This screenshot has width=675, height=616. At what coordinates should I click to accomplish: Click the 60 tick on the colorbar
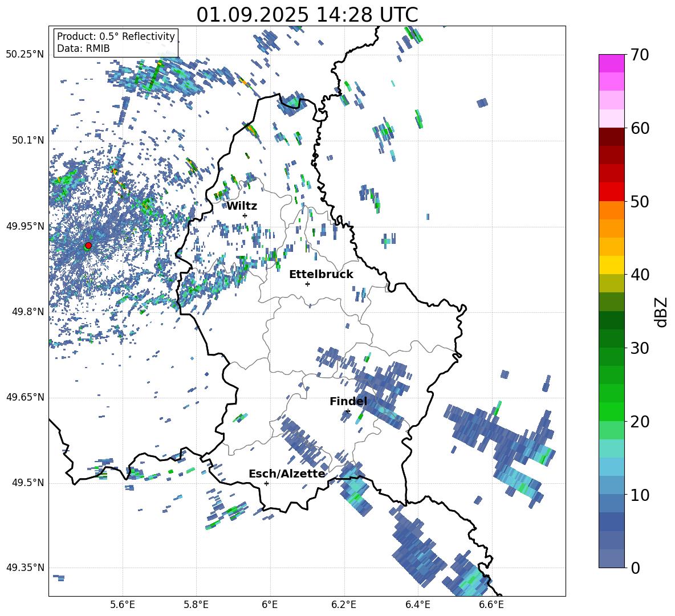pos(640,128)
